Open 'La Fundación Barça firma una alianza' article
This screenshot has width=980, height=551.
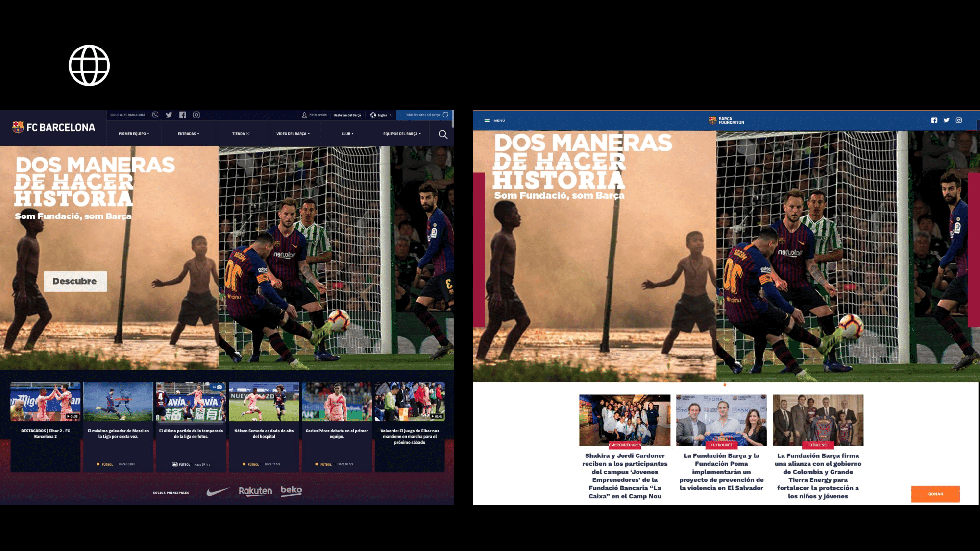818,476
